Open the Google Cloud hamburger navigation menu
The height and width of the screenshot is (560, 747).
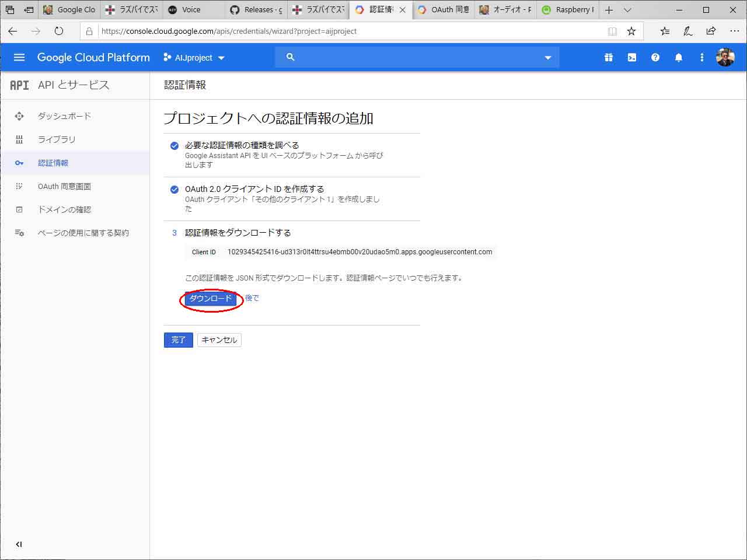19,57
